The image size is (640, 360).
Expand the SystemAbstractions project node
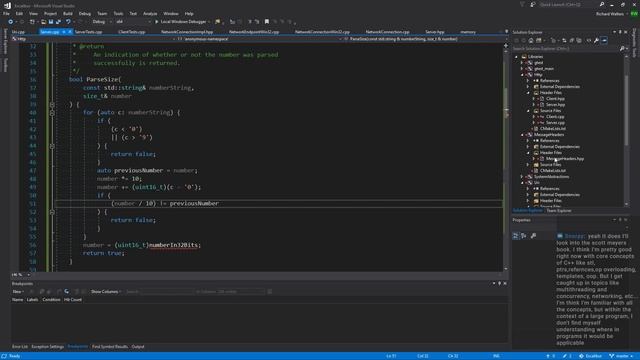[x=522, y=177]
